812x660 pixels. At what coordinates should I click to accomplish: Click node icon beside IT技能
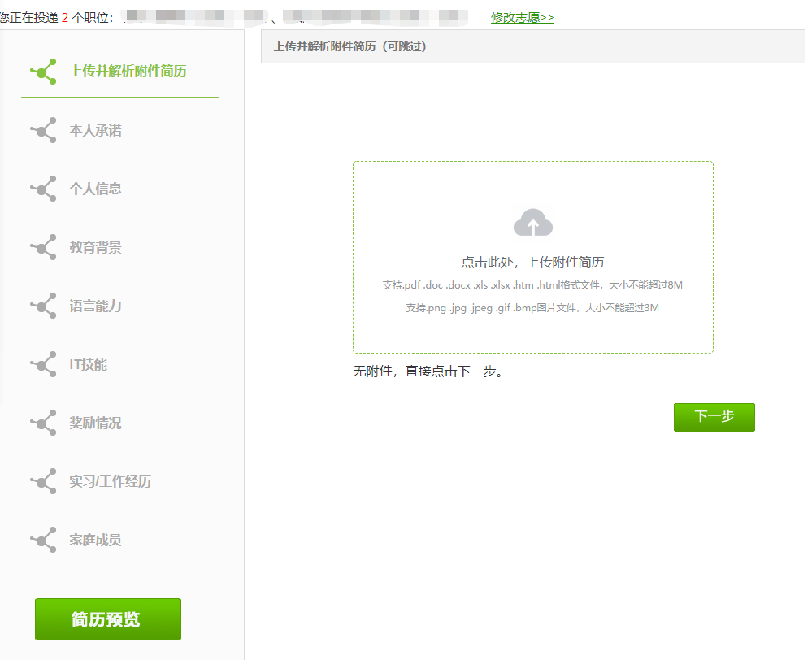(x=44, y=364)
